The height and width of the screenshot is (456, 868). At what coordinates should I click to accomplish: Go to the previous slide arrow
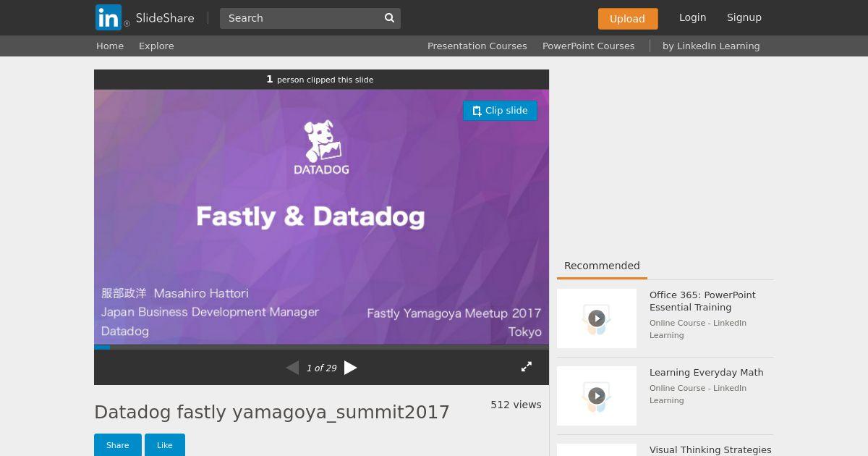pyautogui.click(x=292, y=368)
